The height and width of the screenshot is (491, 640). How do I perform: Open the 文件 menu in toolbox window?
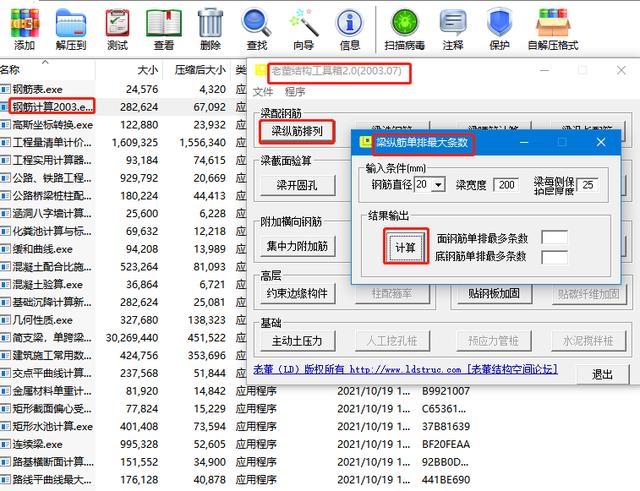coord(263,91)
